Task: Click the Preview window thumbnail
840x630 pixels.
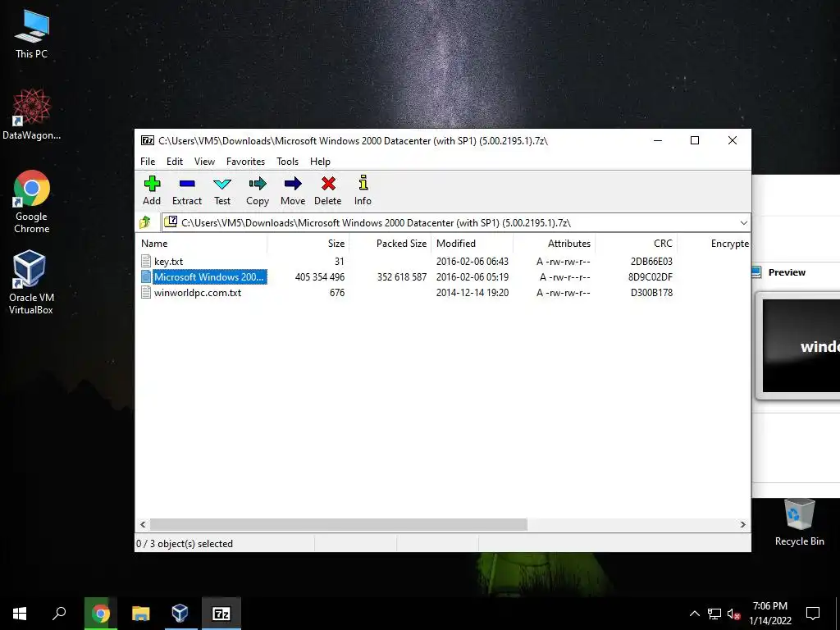Action: click(x=798, y=346)
